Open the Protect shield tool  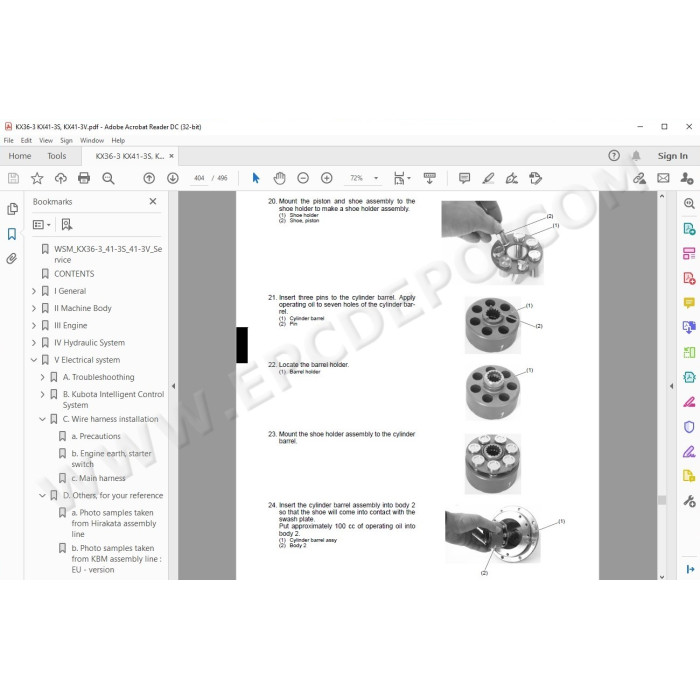689,427
